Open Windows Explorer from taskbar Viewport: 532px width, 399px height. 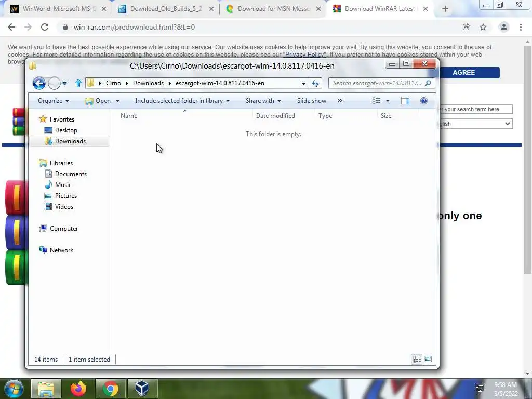click(46, 389)
